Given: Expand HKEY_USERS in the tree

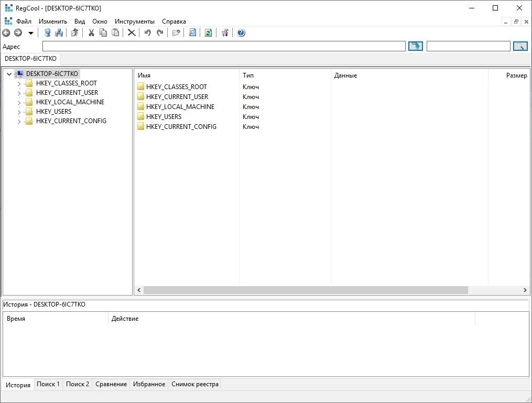Looking at the screenshot, I should pos(19,112).
